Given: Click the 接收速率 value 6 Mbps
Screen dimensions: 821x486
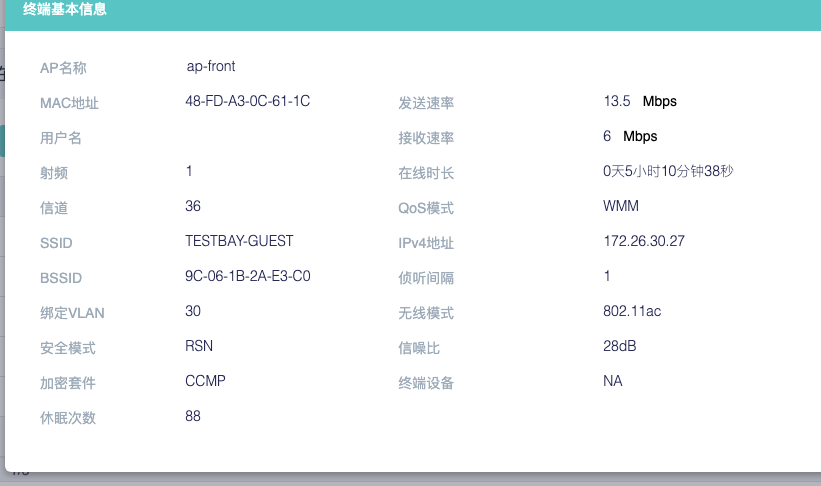Looking at the screenshot, I should pyautogui.click(x=630, y=136).
